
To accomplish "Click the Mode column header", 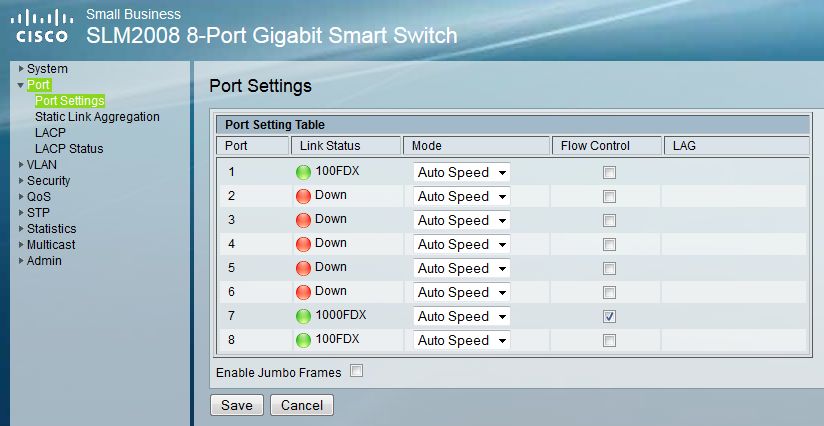I will coord(477,146).
